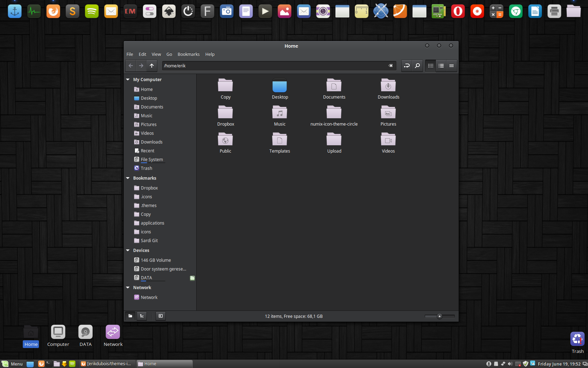Viewport: 588px width, 368px height.
Task: Select the Pictures folder icon
Action: click(x=388, y=112)
